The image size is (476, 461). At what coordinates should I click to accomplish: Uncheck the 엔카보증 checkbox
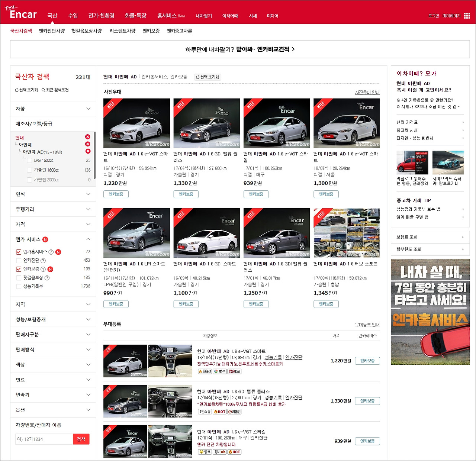[x=19, y=269]
